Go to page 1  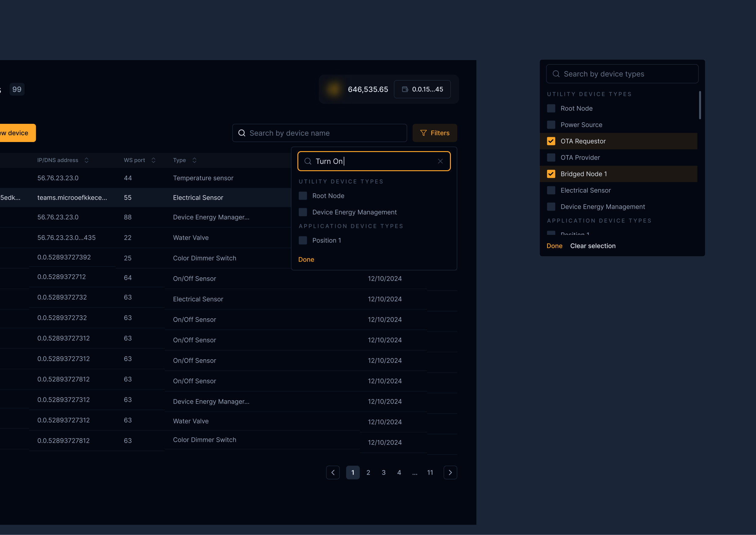[352, 472]
